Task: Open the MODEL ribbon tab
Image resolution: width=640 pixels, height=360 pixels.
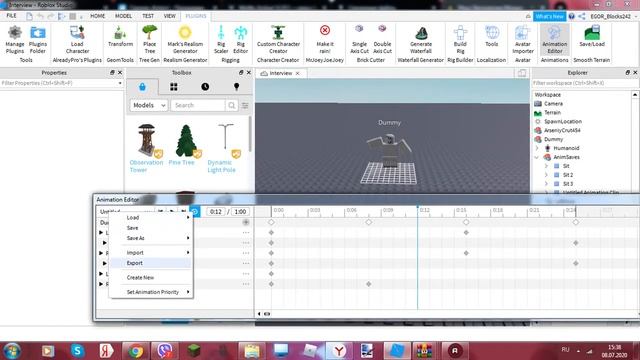Action: point(123,16)
